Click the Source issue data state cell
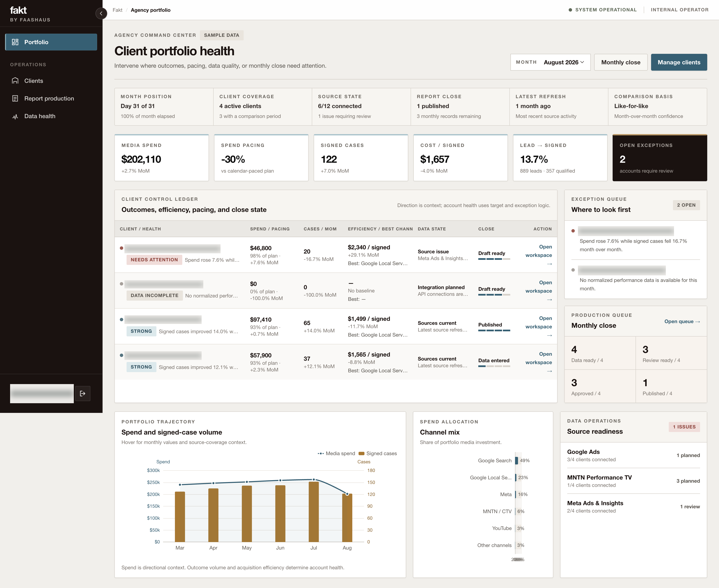 (x=443, y=255)
